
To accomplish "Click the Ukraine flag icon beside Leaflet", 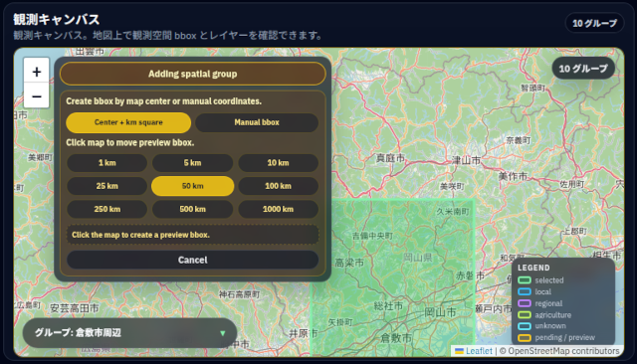I will click(x=459, y=351).
